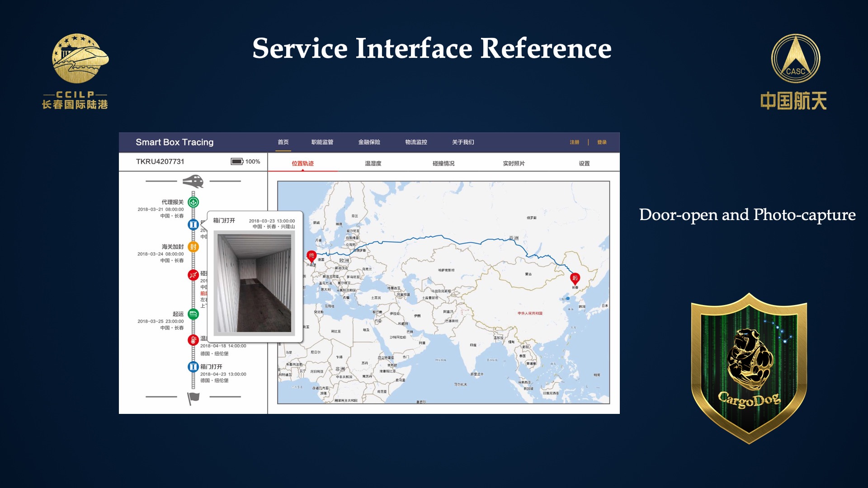Click the orange 封 customs seal icon
Image resolution: width=868 pixels, height=488 pixels.
click(193, 247)
